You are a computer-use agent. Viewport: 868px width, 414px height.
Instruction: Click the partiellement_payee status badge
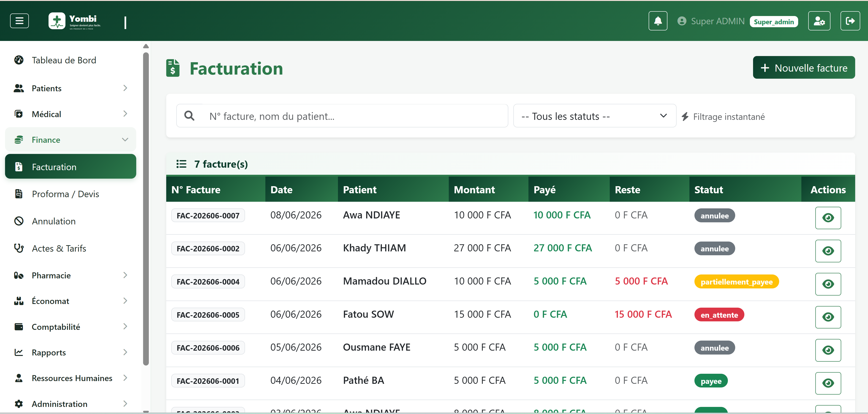click(x=736, y=282)
